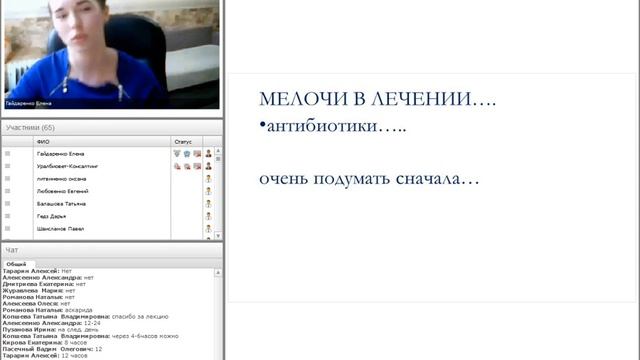Select participant Балашова Татьяна

[x=61, y=204]
